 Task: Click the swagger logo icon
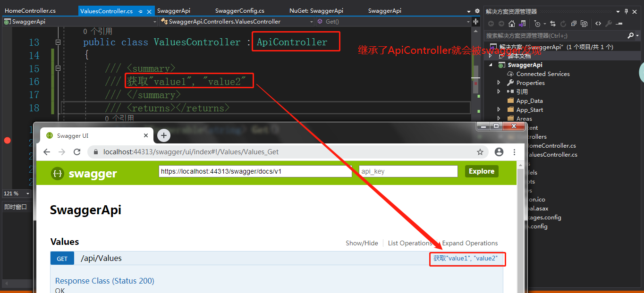(x=58, y=173)
